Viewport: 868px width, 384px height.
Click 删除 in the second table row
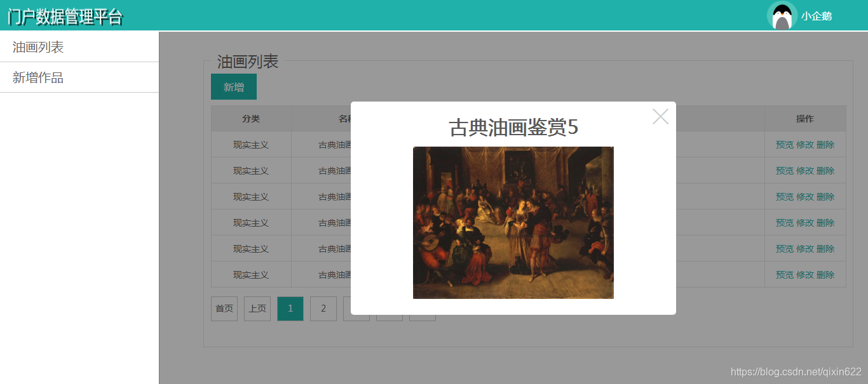pos(825,171)
